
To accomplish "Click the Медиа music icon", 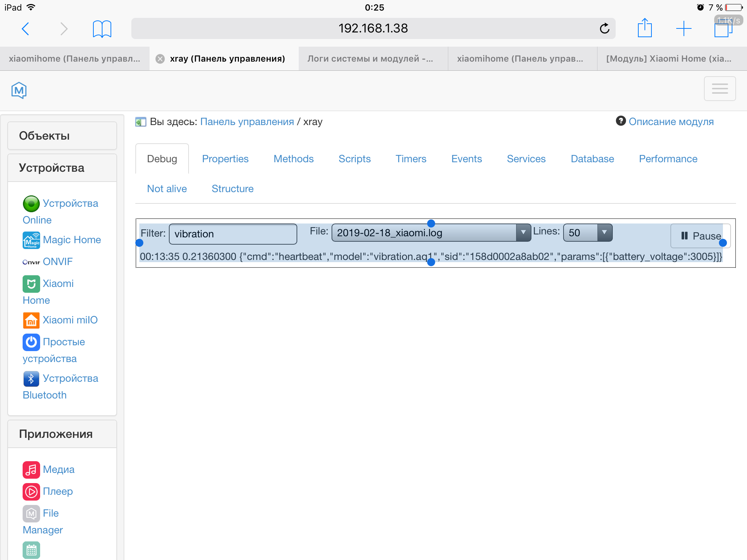I will click(x=31, y=470).
